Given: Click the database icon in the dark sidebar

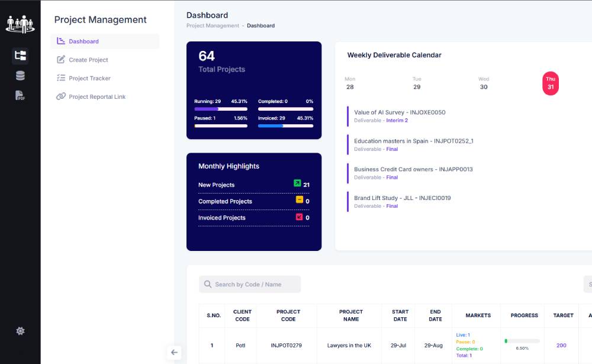Looking at the screenshot, I should [x=20, y=75].
